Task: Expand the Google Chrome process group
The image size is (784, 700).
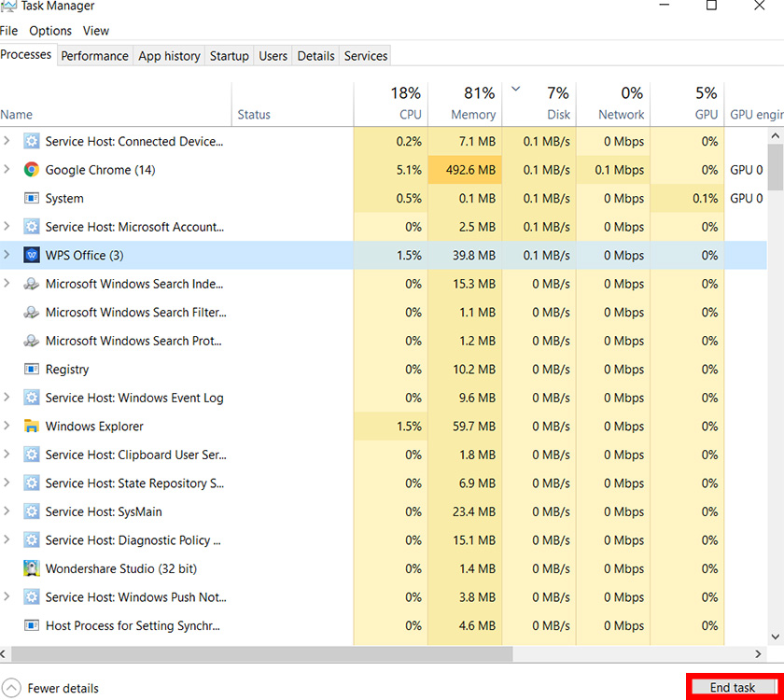Action: coord(7,170)
